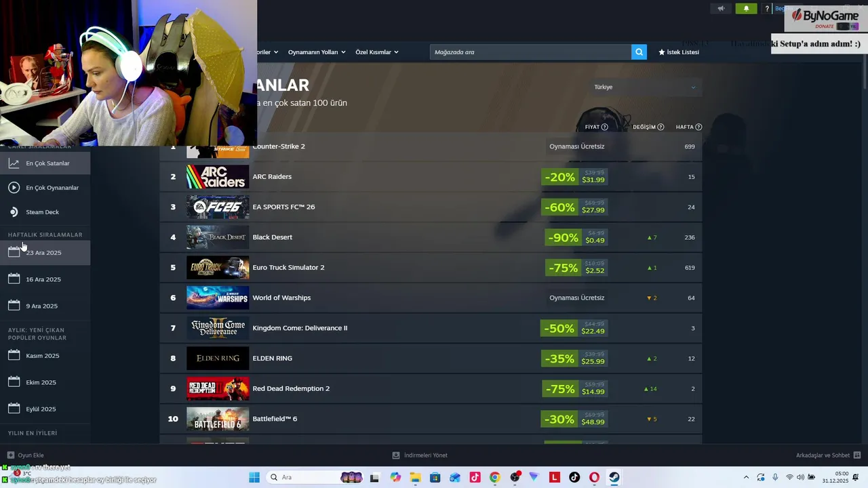Click the Counter-Strike 2 title text
This screenshot has width=868, height=488.
click(279, 146)
